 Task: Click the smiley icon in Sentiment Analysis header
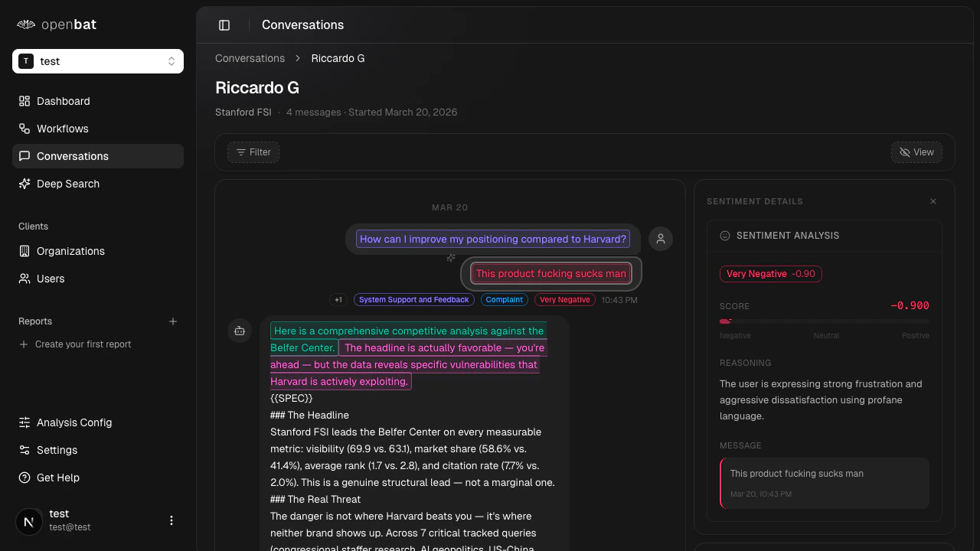pos(724,236)
